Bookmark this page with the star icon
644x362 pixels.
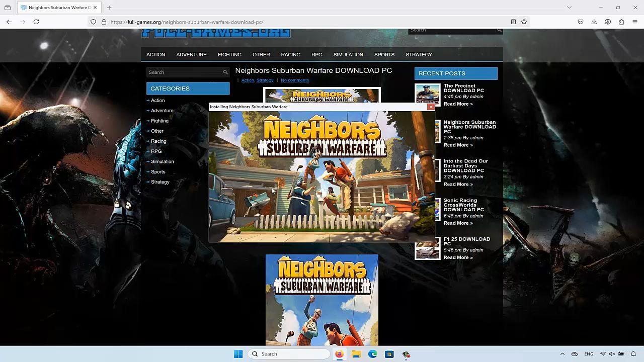click(x=524, y=22)
